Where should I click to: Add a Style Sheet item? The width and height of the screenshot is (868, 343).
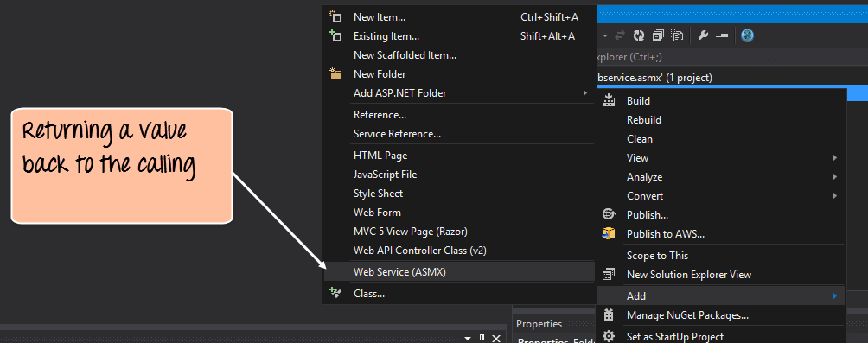459,193
